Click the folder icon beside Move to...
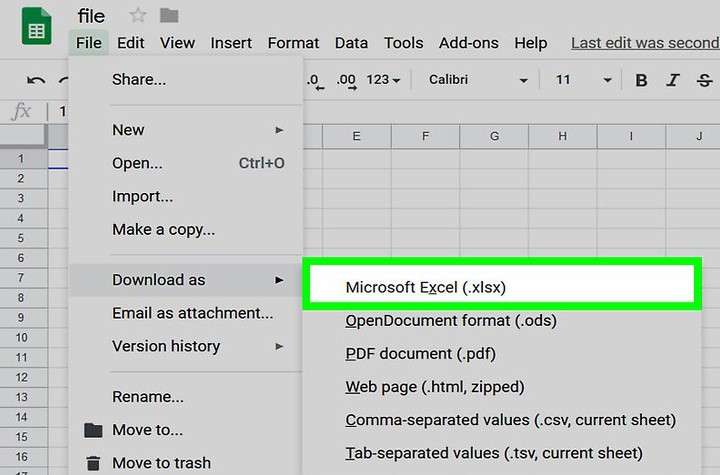 [x=93, y=430]
